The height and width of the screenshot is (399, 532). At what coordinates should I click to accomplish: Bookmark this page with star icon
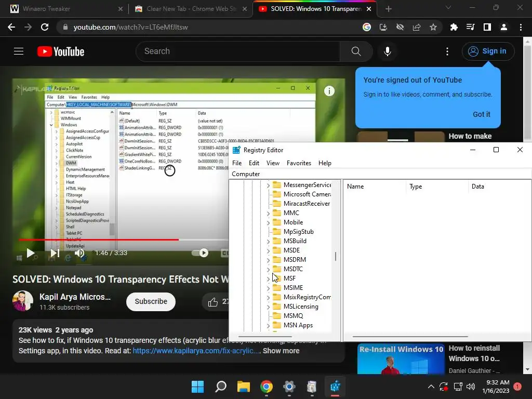433,27
